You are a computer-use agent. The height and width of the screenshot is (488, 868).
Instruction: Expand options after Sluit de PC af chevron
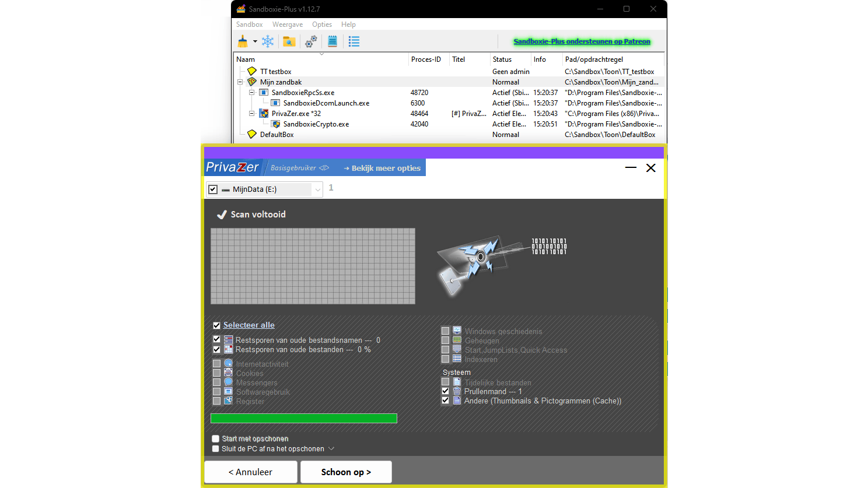331,449
